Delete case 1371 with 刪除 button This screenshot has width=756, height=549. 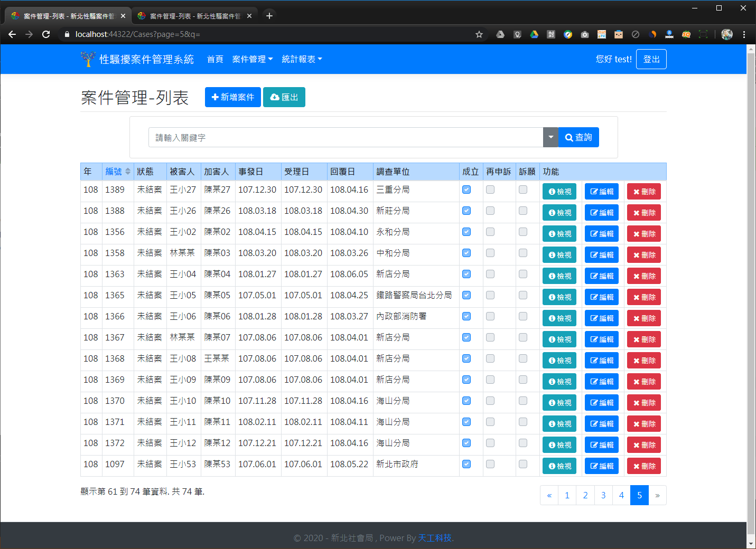coord(644,424)
